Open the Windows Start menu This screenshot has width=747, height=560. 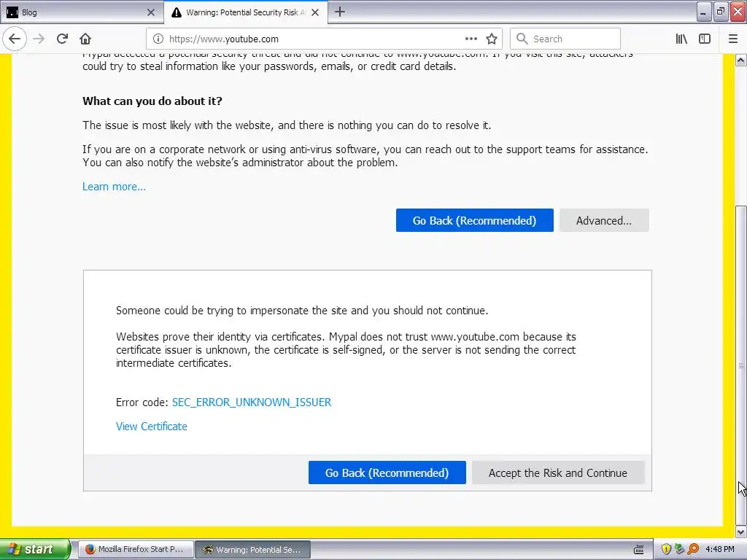pos(35,549)
